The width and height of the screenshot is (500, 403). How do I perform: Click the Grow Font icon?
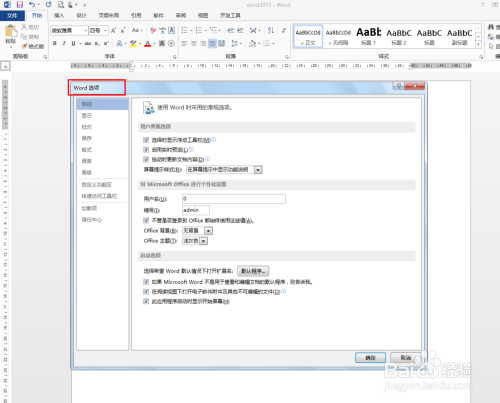113,30
